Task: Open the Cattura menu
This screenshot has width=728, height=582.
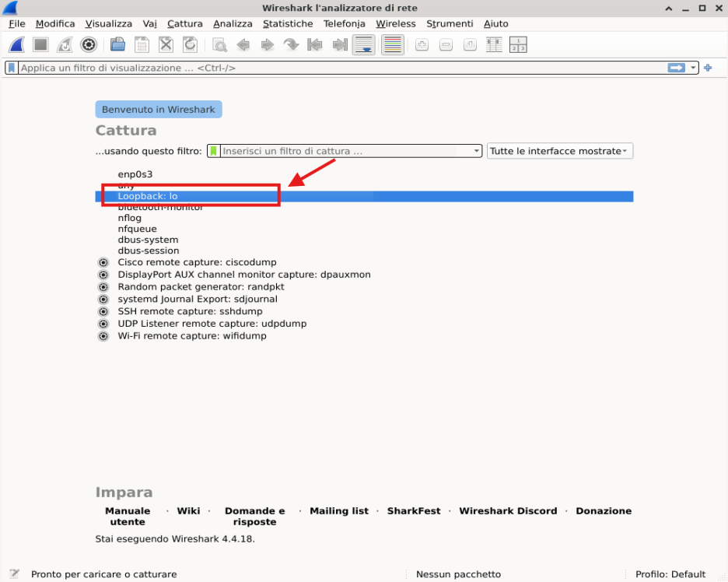Action: point(185,23)
